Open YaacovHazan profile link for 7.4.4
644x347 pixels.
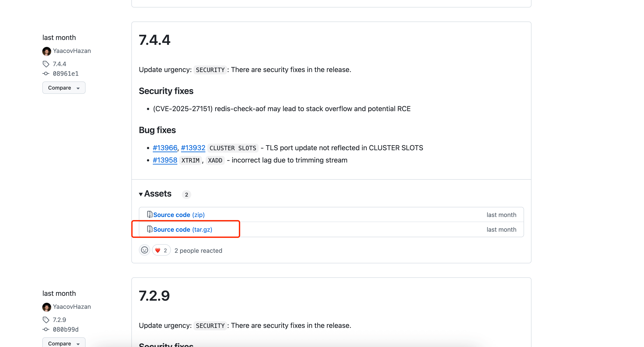(x=72, y=51)
